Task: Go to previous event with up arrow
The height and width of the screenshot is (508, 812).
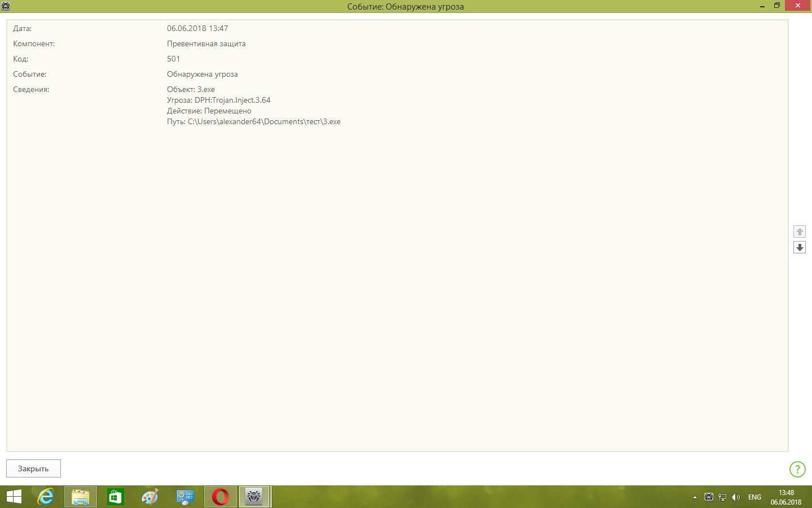Action: (800, 231)
